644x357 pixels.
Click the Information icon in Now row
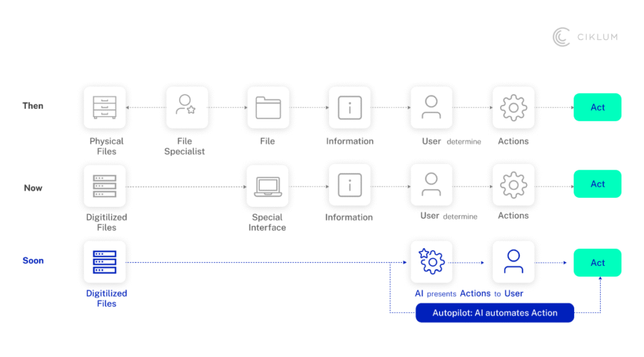pyautogui.click(x=350, y=185)
